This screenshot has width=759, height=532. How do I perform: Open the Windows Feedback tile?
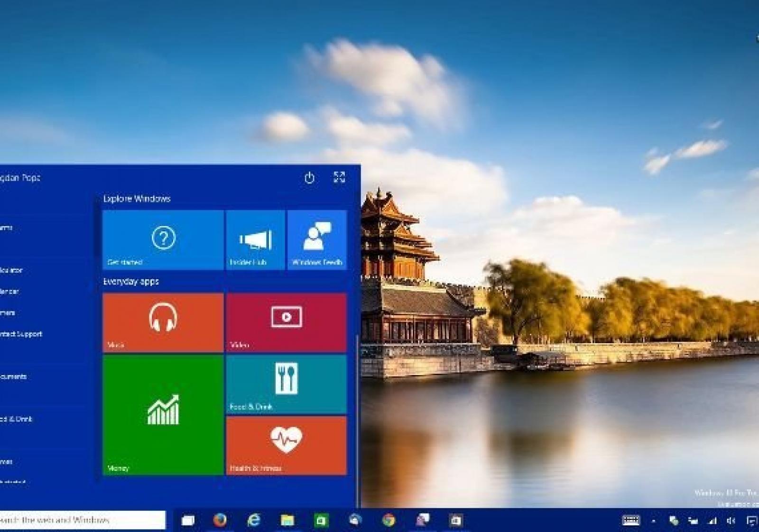(x=317, y=240)
